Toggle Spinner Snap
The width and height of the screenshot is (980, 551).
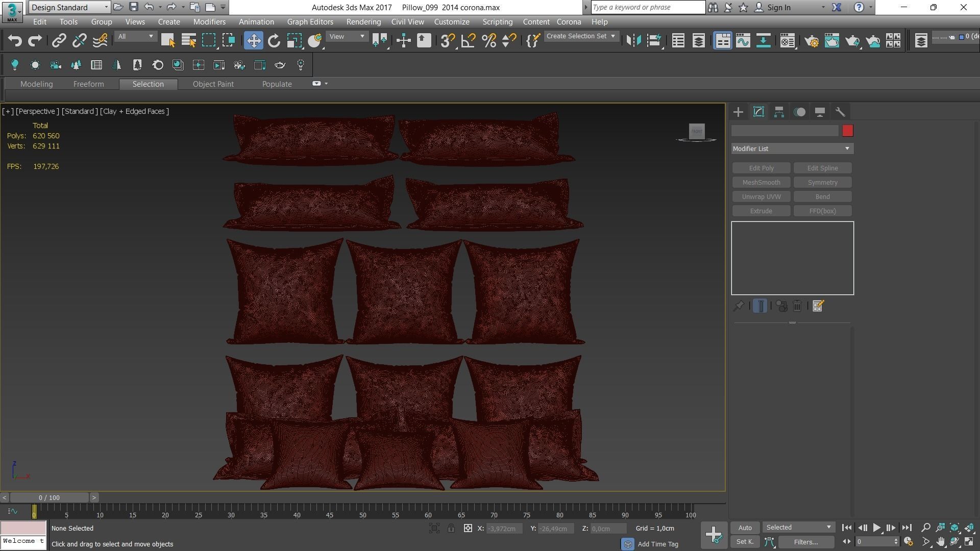pos(509,41)
